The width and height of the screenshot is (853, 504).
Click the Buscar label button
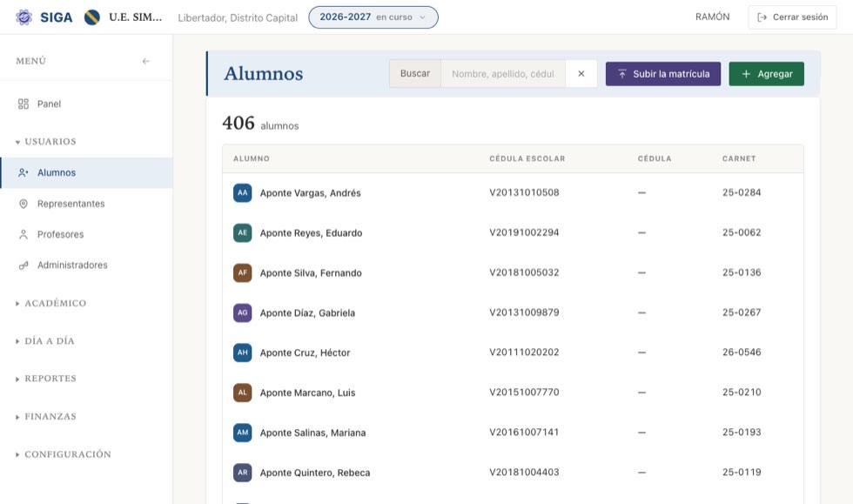tap(415, 73)
